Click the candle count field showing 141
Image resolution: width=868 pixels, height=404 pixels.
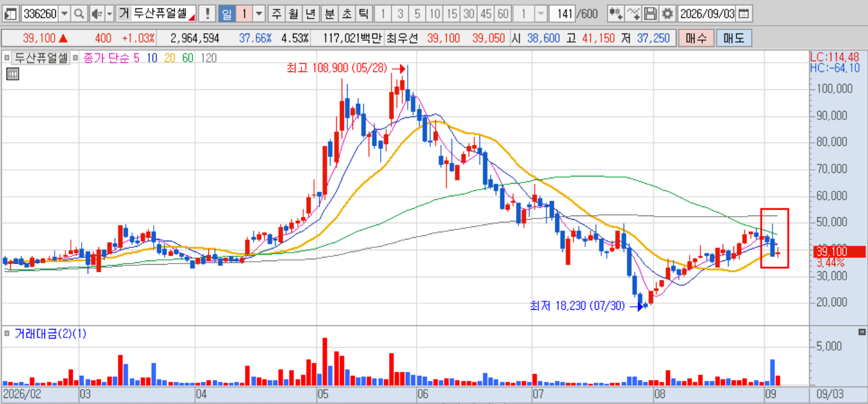(561, 14)
